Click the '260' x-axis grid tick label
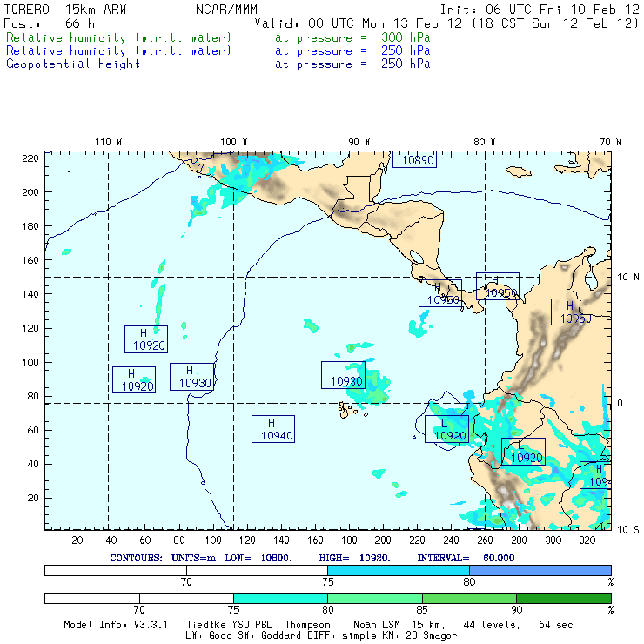Image resolution: width=644 pixels, height=644 pixels. pos(485,540)
